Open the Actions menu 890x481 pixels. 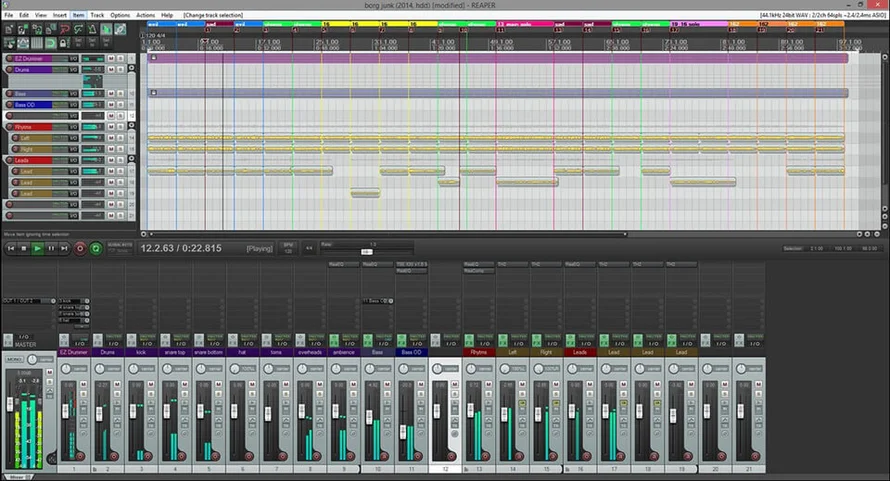(146, 16)
